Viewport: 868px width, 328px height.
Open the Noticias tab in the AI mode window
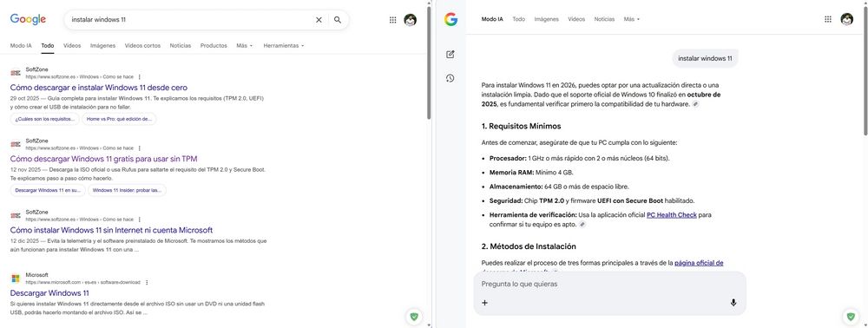(x=604, y=19)
